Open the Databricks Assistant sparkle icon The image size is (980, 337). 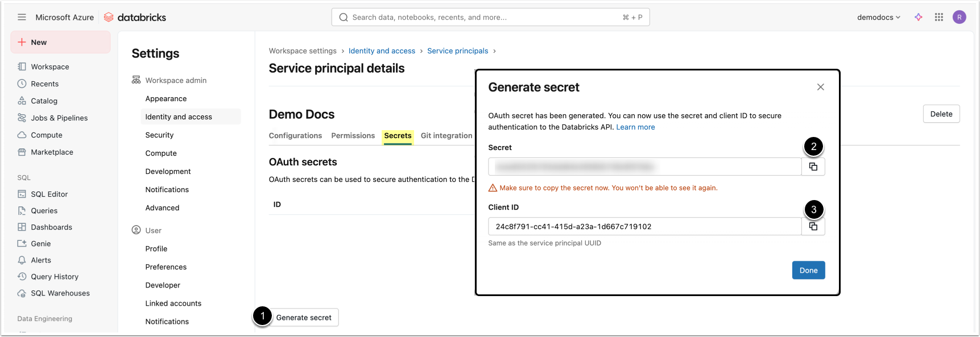click(x=919, y=18)
